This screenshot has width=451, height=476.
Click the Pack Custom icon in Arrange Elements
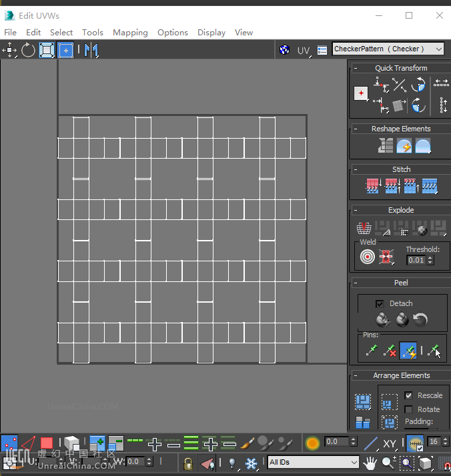click(363, 402)
